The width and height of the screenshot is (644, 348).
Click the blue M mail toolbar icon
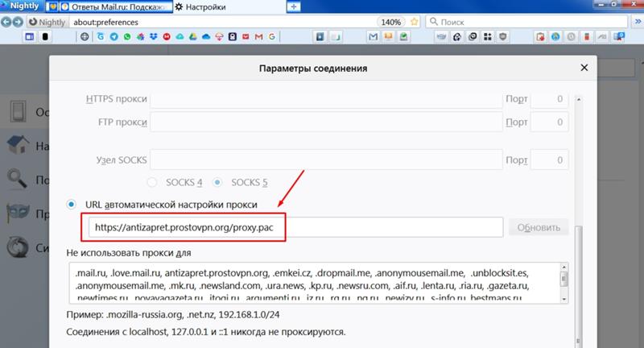[373, 36]
